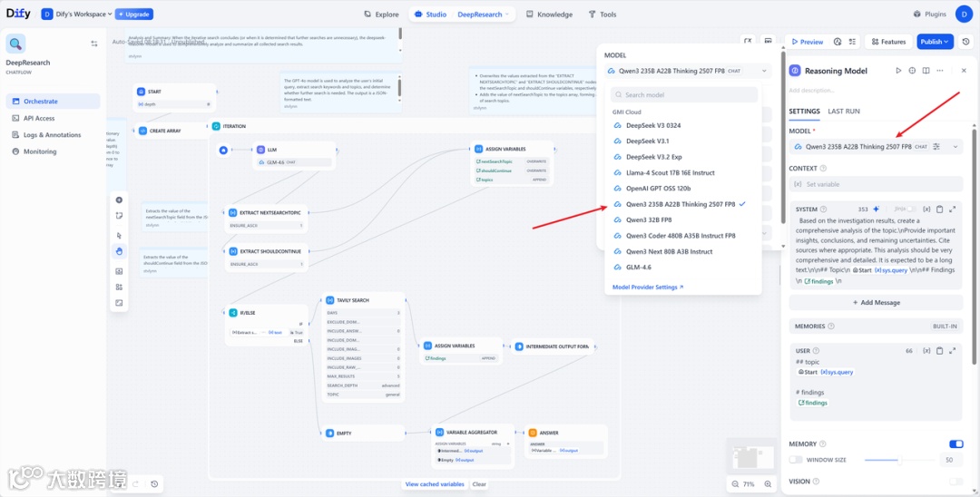Screen dimensions: 980x497
Task: Expand the SYSTEM prompt editor
Action: pyautogui.click(x=952, y=210)
